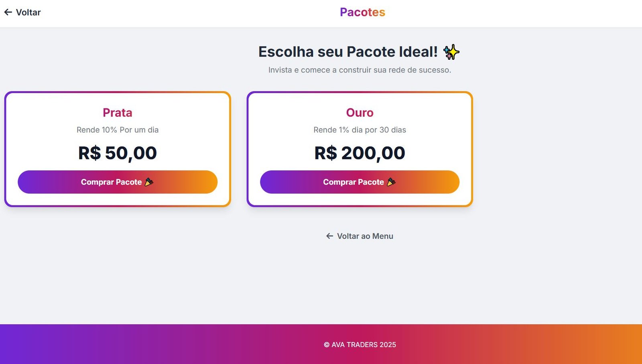Buy the Ouro package with "Comprar Pacote"

tap(353, 182)
